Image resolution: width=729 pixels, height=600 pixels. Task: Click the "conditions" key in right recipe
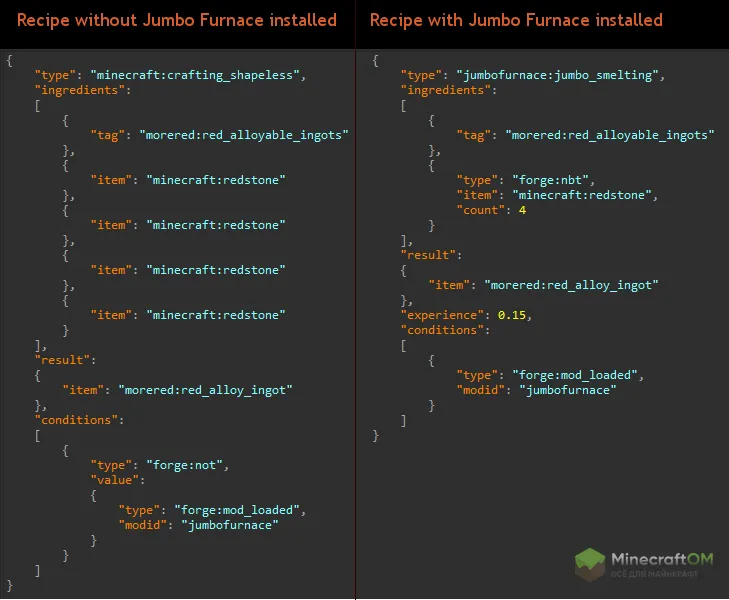tap(442, 330)
